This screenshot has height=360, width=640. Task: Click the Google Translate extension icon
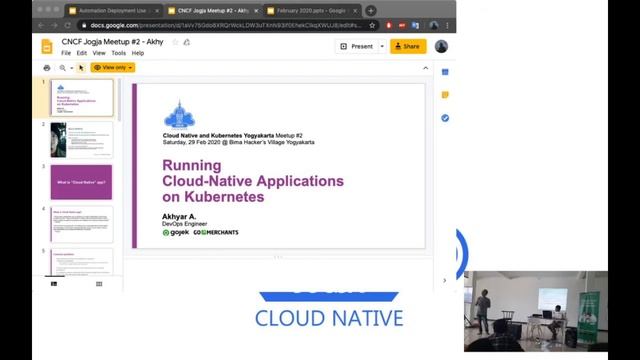[416, 25]
